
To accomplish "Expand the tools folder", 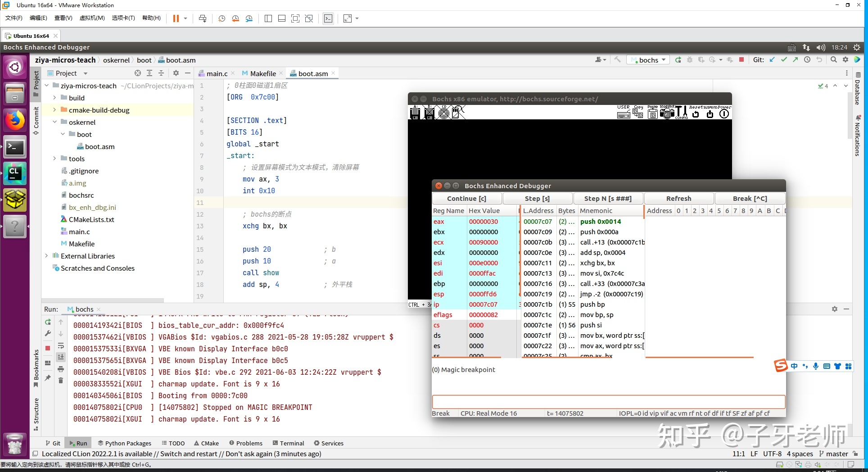I will 54,159.
